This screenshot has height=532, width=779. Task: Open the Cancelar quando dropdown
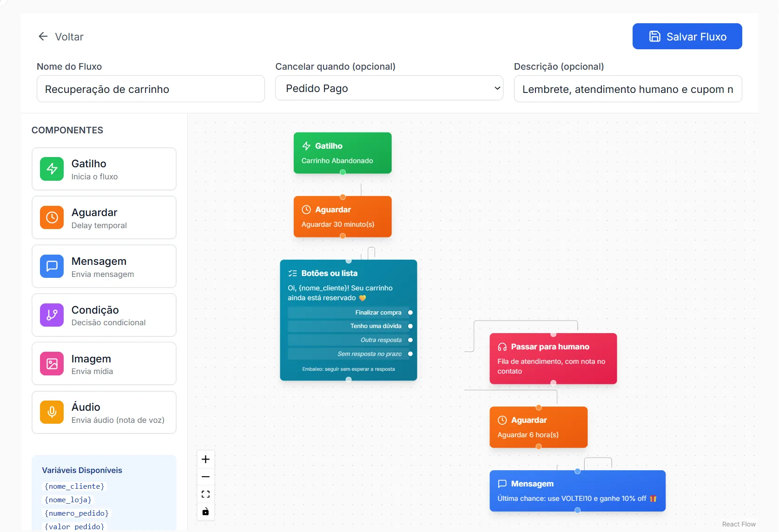tap(389, 88)
